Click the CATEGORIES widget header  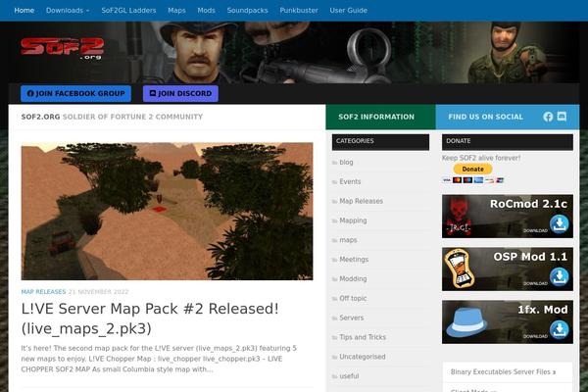380,142
